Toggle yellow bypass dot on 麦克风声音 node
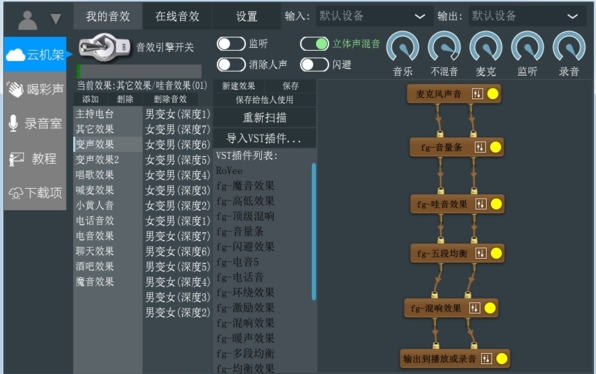Screen dimensions: 596x374 [493, 94]
